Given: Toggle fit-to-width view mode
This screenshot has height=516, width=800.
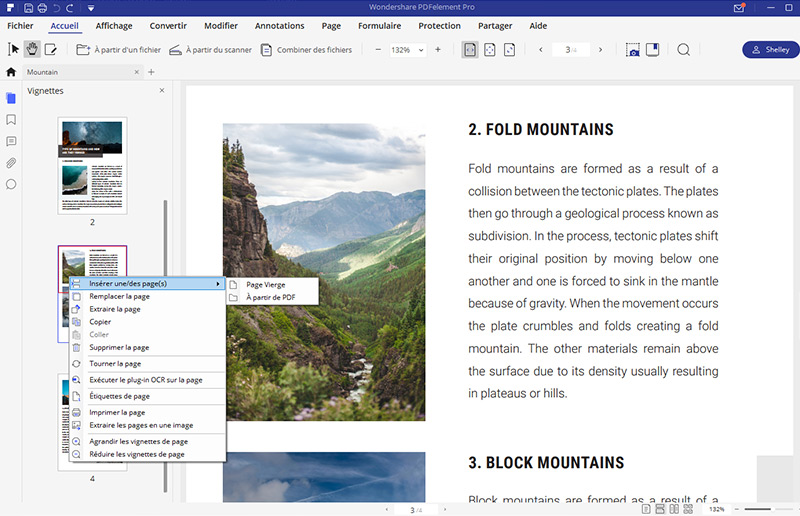Looking at the screenshot, I should click(469, 49).
